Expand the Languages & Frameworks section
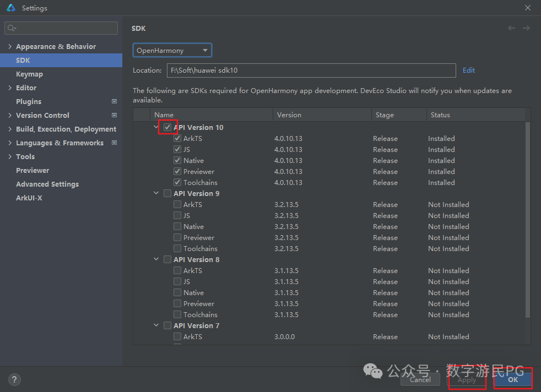Viewport: 541px width, 392px height. pyautogui.click(x=10, y=143)
